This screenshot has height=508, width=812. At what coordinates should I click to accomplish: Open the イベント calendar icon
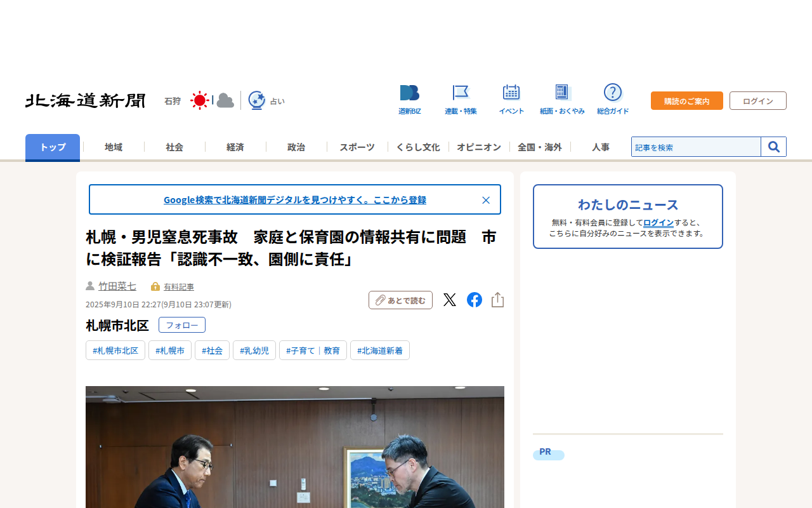click(x=511, y=93)
